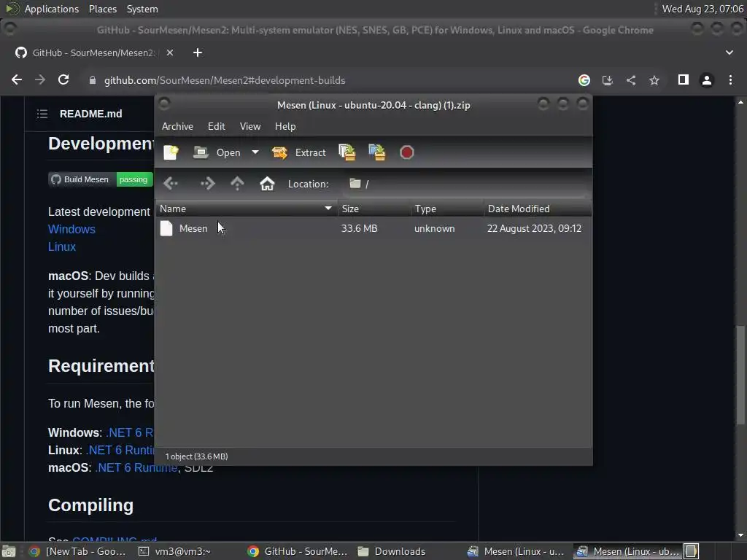Open Chrome three-dot menu
Viewport: 747px width, 560px height.
coord(730,80)
